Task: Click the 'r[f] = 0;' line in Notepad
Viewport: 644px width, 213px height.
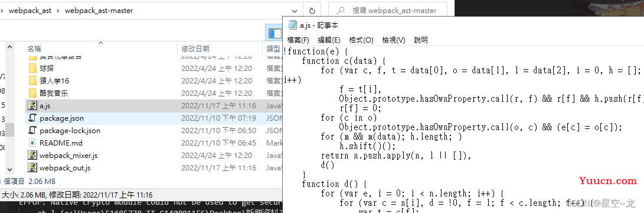Action: click(x=360, y=108)
